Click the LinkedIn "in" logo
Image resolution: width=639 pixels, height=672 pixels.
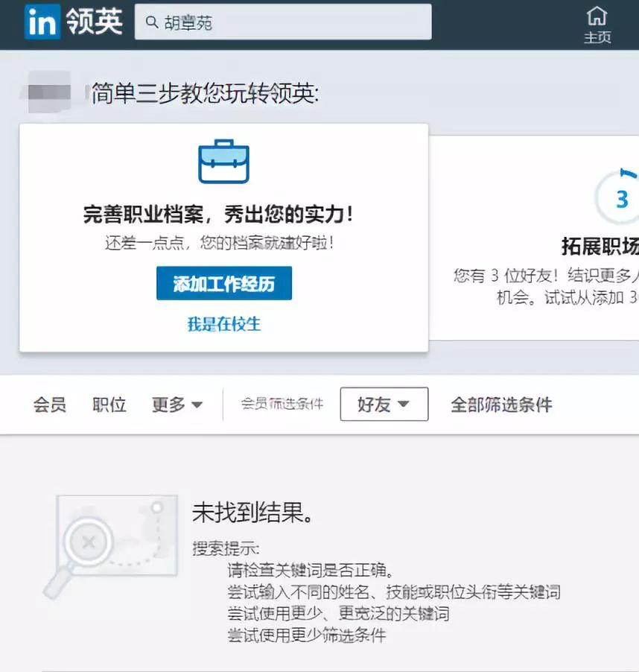pyautogui.click(x=42, y=22)
